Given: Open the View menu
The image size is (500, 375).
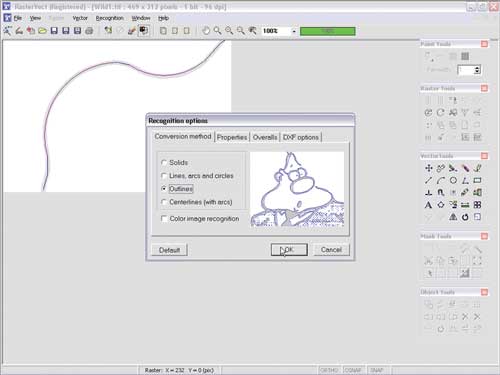Looking at the screenshot, I should 35,18.
